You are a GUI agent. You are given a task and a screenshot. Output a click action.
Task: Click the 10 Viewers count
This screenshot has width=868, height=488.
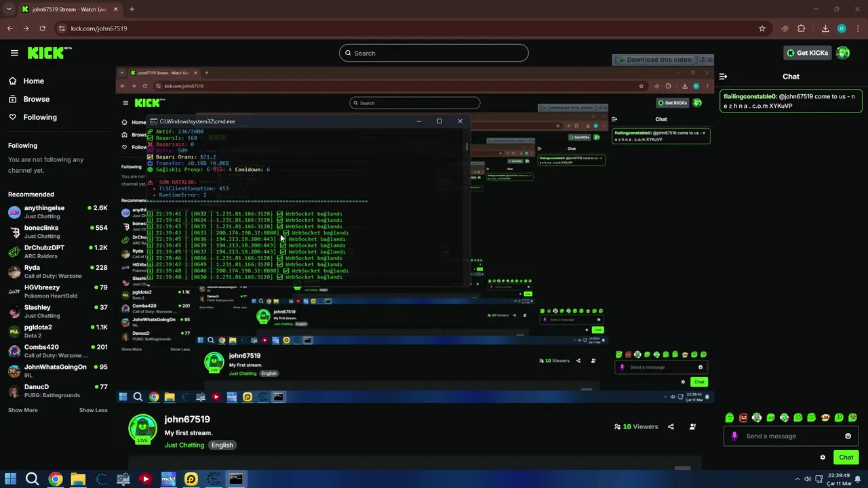coord(636,426)
